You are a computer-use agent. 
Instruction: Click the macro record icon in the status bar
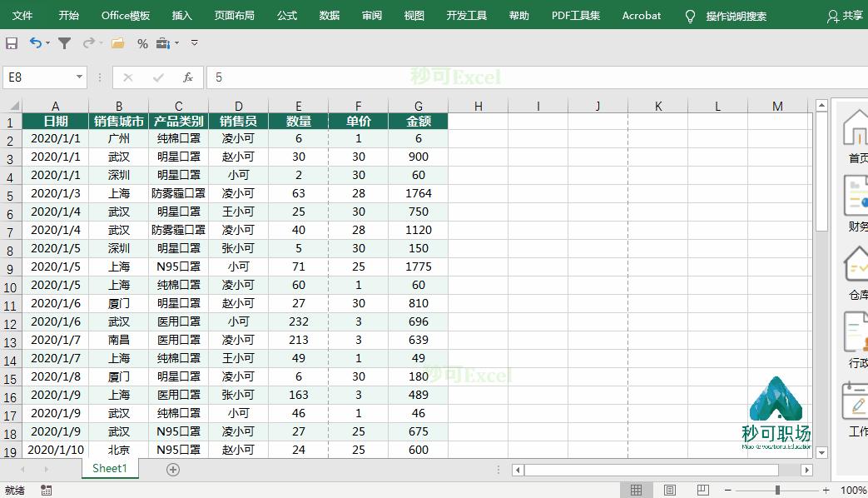click(45, 490)
